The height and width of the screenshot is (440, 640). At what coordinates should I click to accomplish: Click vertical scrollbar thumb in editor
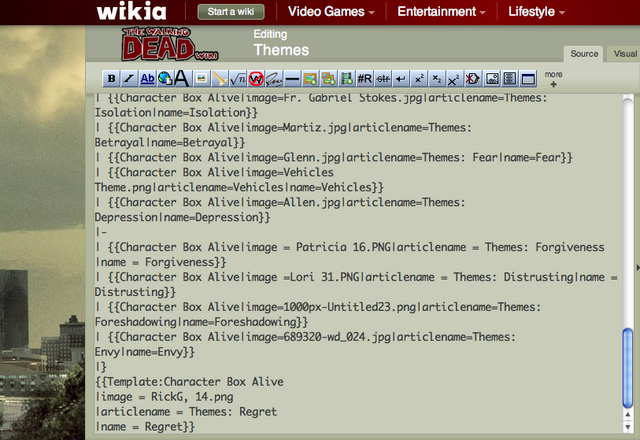point(627,368)
